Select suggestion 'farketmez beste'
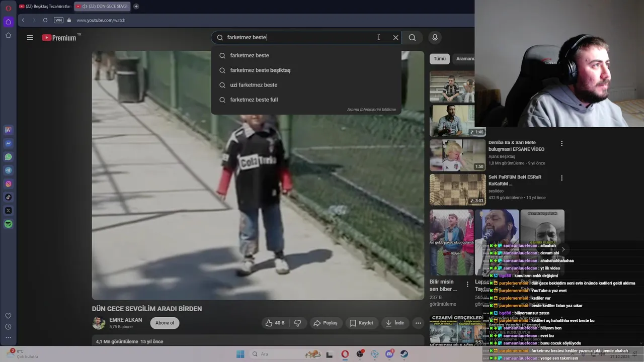This screenshot has width=644, height=362. pyautogui.click(x=306, y=55)
